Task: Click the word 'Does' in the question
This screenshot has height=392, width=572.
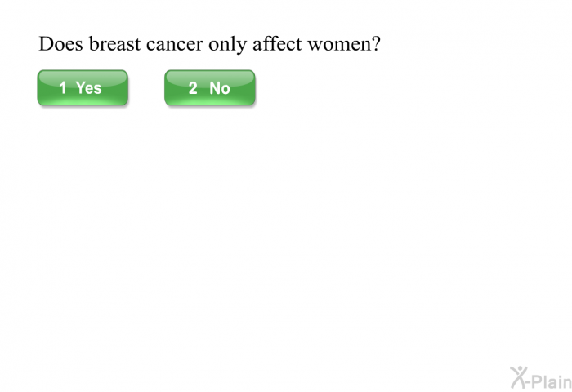Action: 60,44
